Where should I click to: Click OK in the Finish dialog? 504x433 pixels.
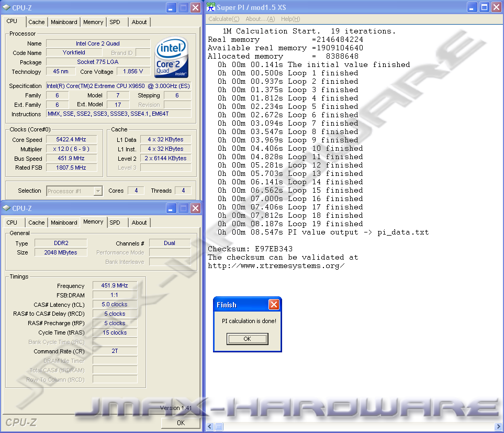[247, 339]
